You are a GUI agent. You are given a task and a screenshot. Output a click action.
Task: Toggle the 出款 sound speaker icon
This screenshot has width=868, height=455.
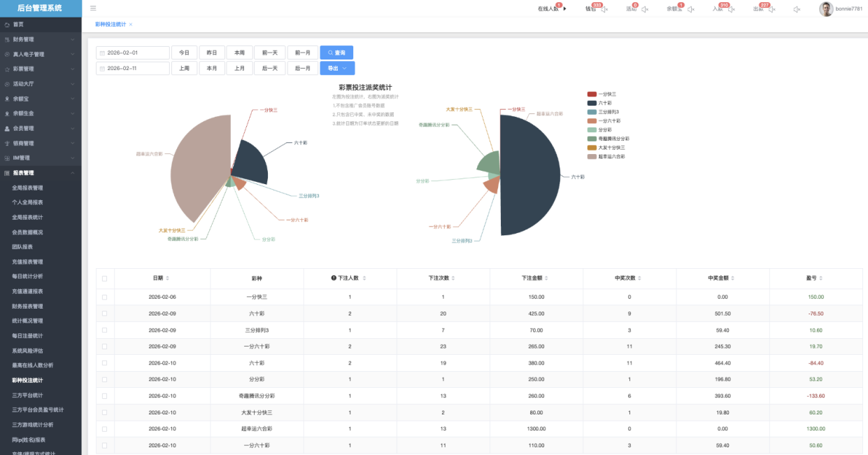(771, 9)
